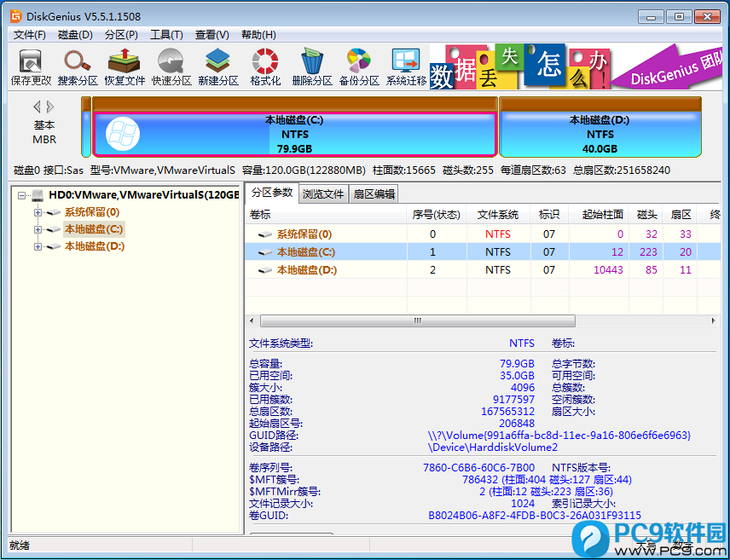Expand the 本地磁盘(D:) tree node
The image size is (730, 560).
[x=38, y=246]
